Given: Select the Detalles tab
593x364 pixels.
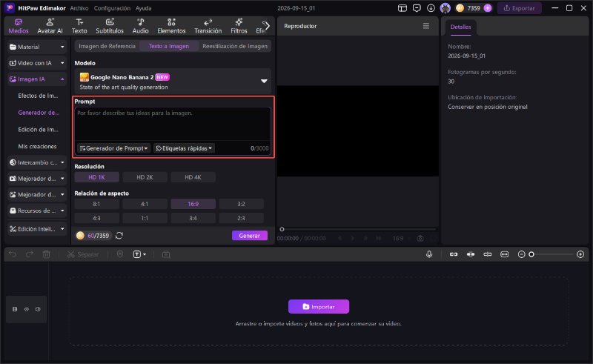Looking at the screenshot, I should coord(460,27).
